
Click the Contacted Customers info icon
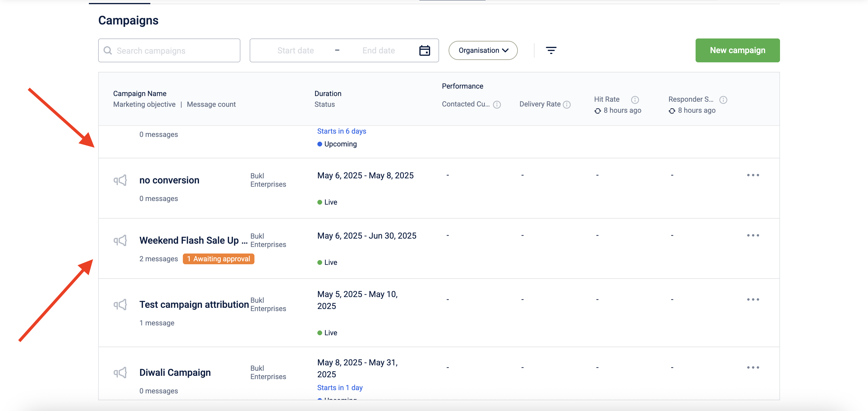(497, 104)
